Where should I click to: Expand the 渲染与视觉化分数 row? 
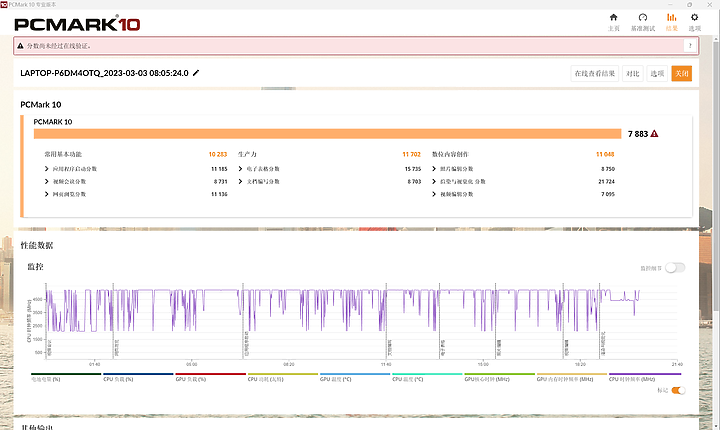pos(434,181)
